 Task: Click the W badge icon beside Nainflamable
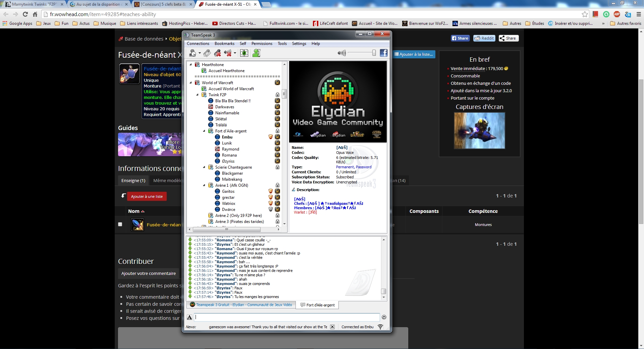(x=277, y=113)
